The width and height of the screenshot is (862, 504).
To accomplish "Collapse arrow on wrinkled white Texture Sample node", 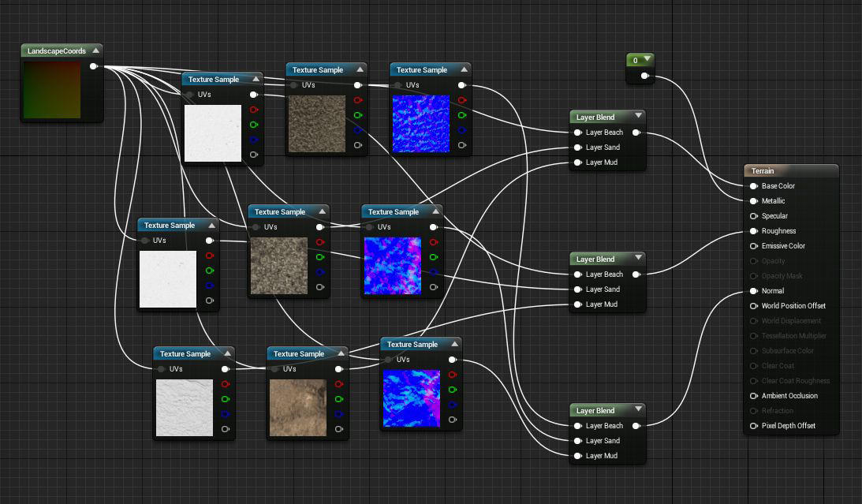I will pos(228,353).
